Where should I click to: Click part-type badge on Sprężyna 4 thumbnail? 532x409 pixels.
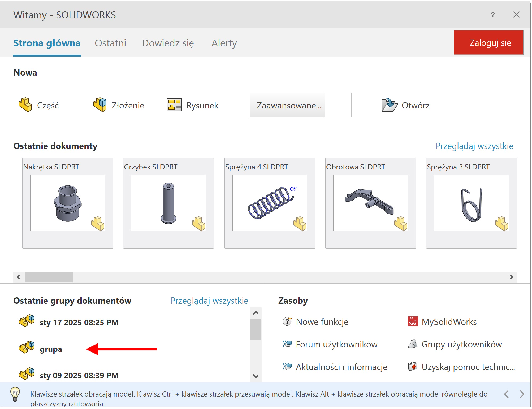(300, 224)
